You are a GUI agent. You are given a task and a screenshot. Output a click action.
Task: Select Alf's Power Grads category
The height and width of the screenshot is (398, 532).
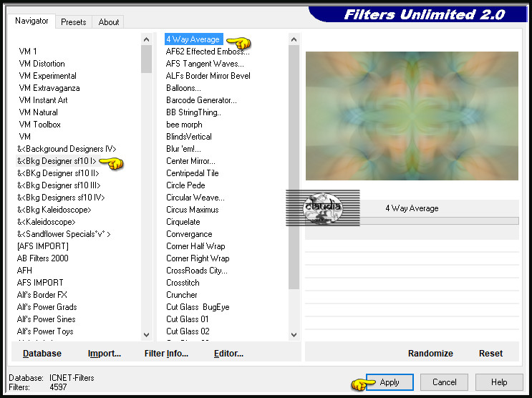coord(47,307)
